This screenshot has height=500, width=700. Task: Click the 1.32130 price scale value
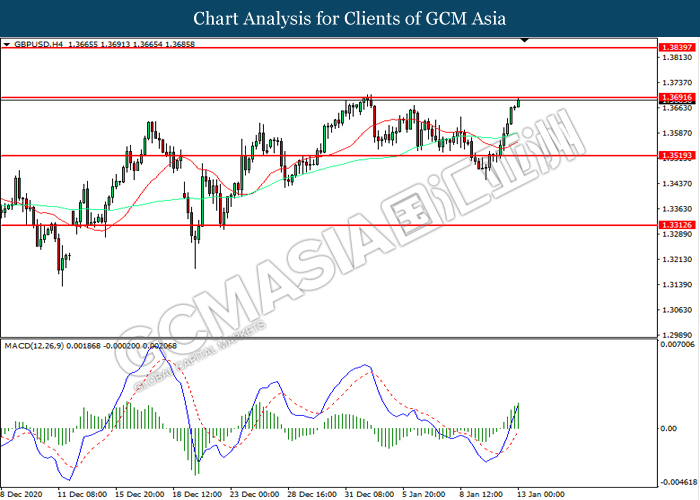[x=678, y=259]
